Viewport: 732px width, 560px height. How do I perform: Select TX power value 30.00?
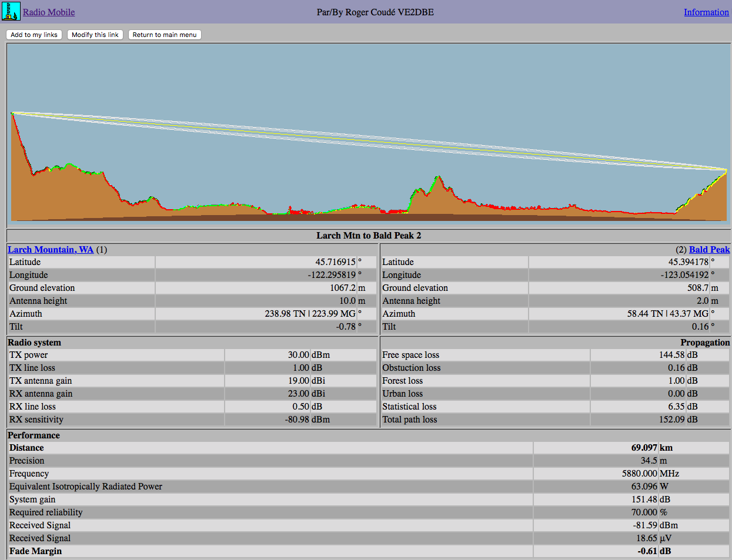coord(299,355)
